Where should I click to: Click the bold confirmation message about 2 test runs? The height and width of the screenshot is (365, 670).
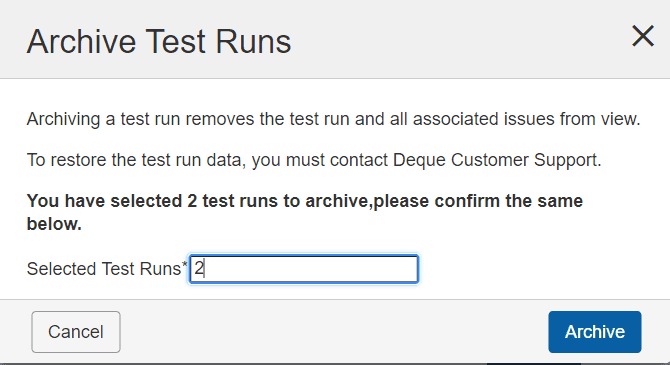tap(305, 212)
